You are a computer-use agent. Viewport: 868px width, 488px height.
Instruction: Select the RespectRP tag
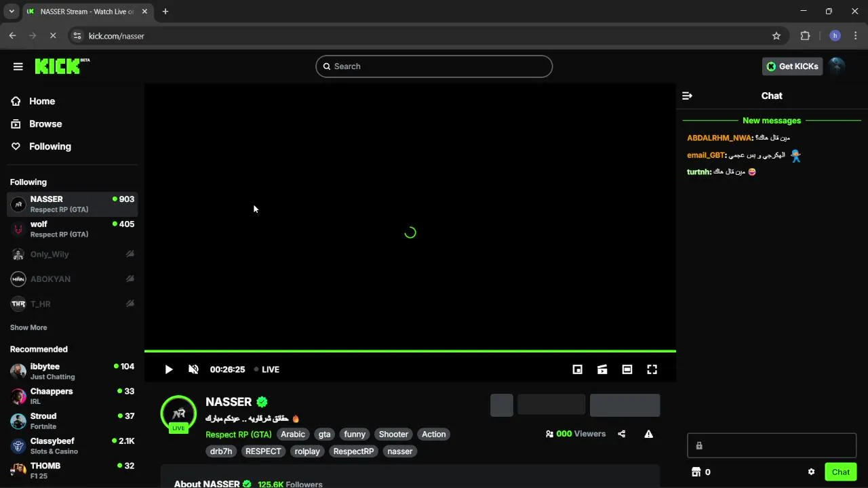click(353, 451)
